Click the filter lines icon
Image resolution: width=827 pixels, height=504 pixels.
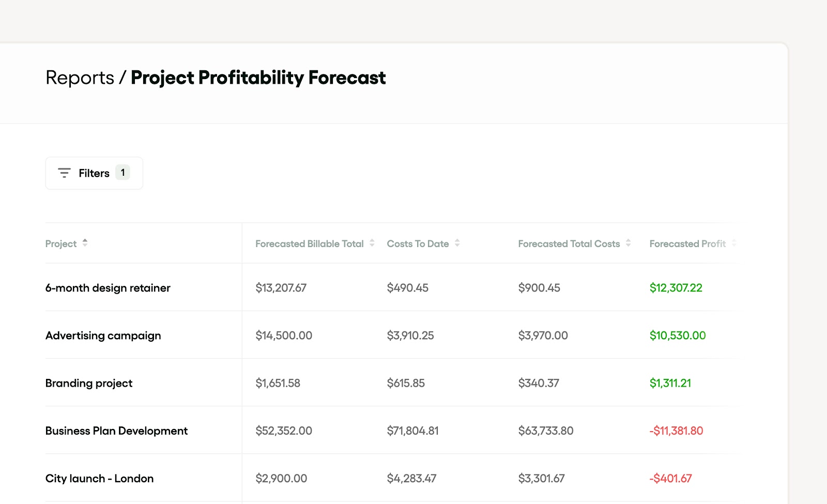[64, 173]
